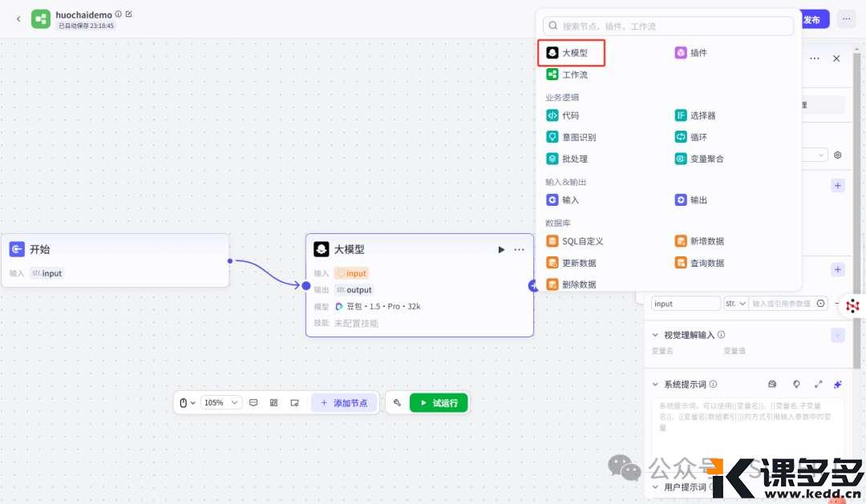This screenshot has height=504, width=866.
Task: Select the 插件 category in node panel
Action: pos(691,52)
